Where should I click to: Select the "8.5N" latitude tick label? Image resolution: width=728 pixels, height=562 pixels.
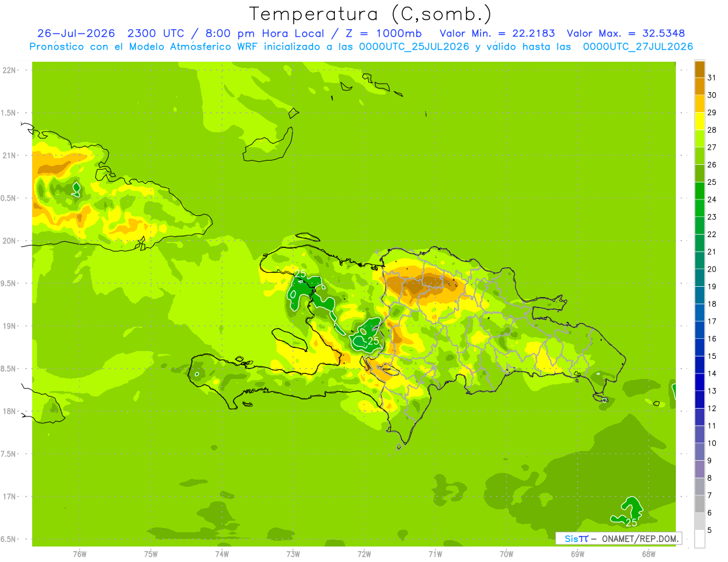click(9, 369)
